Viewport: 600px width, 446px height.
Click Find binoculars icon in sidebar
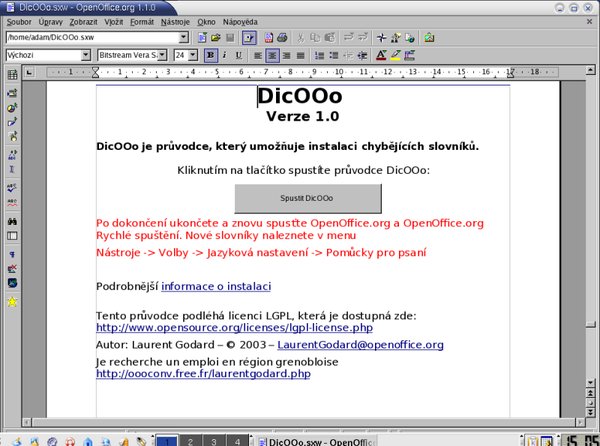point(12,221)
